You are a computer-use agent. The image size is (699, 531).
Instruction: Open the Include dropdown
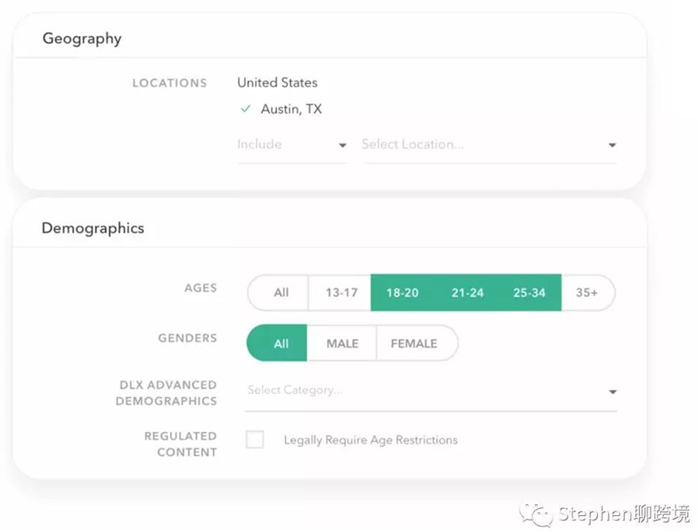[291, 144]
